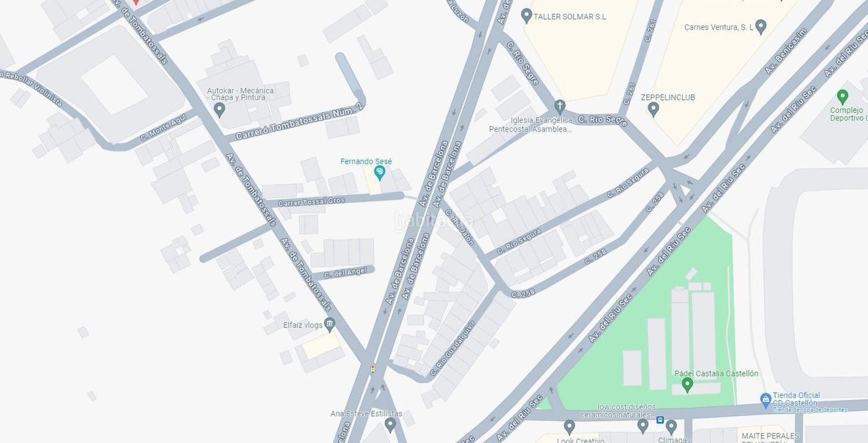Select the traffic light icon on Av. de Barcelona

click(373, 369)
